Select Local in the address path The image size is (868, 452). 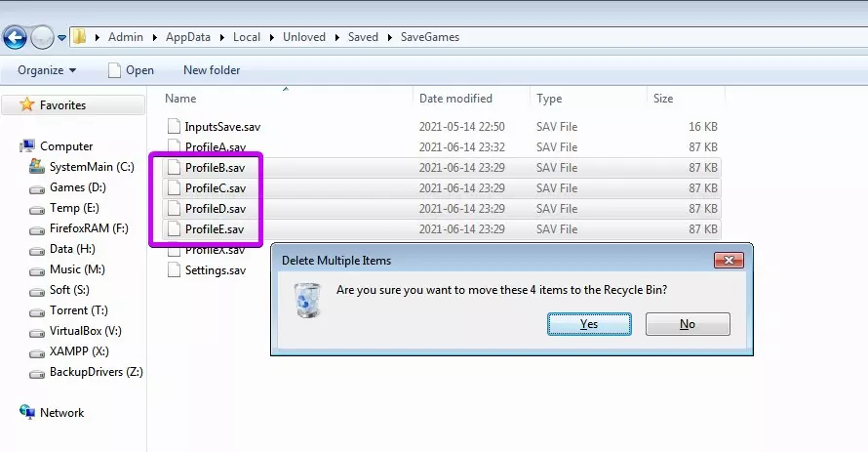[247, 37]
